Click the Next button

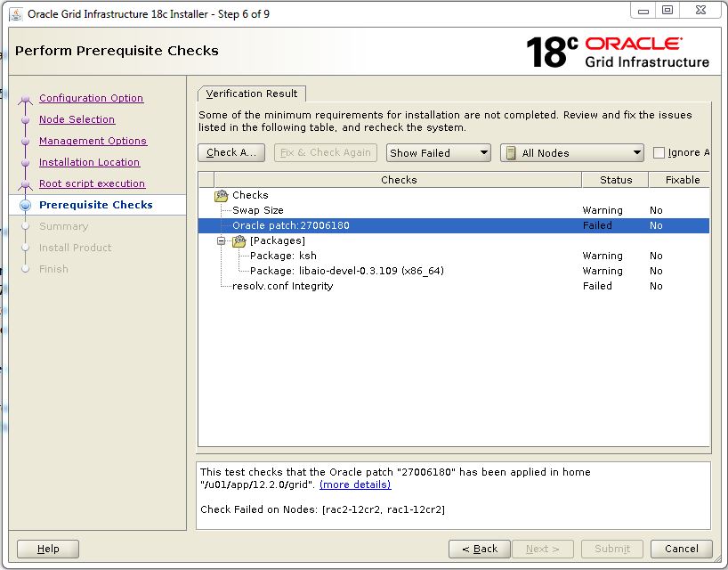(543, 549)
